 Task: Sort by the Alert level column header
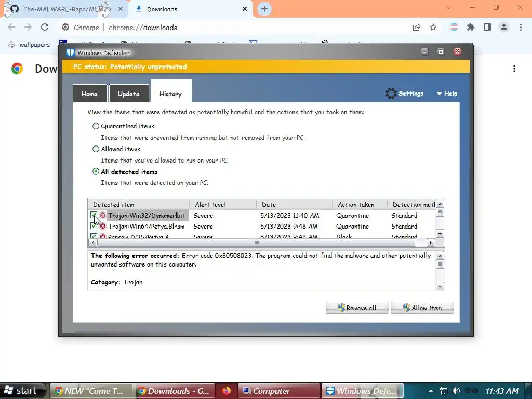223,204
